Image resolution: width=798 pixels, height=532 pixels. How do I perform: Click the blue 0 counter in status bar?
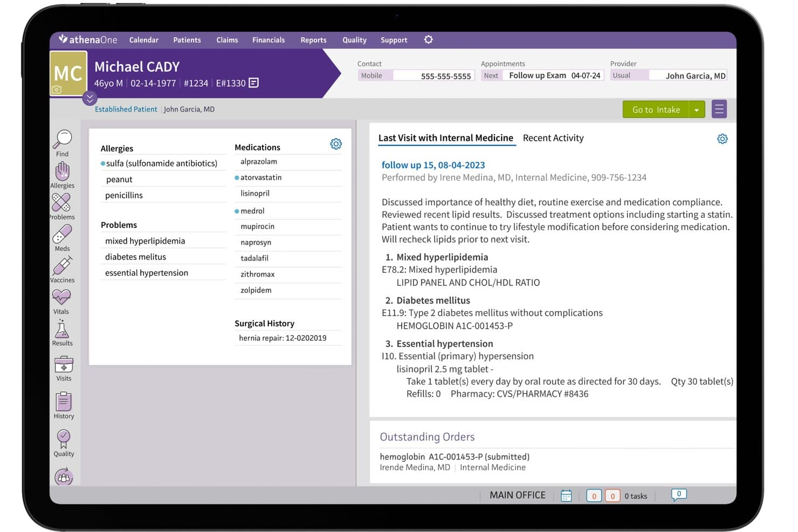pyautogui.click(x=594, y=496)
